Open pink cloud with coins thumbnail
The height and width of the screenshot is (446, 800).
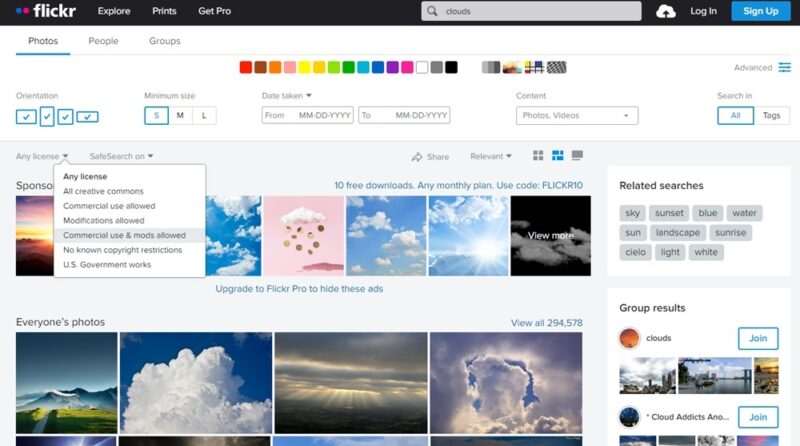coord(304,236)
